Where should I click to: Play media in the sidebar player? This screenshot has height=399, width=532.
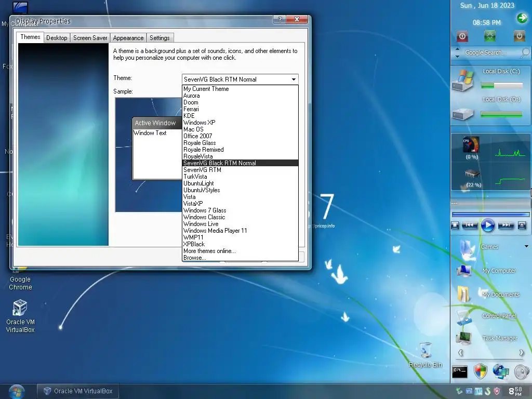point(487,225)
